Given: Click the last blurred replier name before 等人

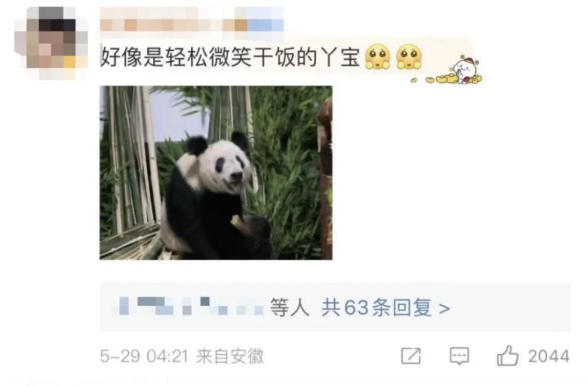Looking at the screenshot, I should click(223, 306).
